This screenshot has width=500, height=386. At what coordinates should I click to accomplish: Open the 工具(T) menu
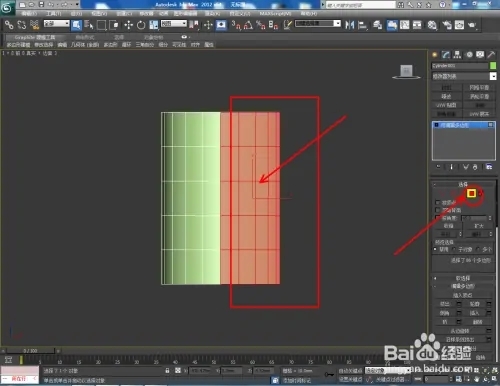(54, 14)
